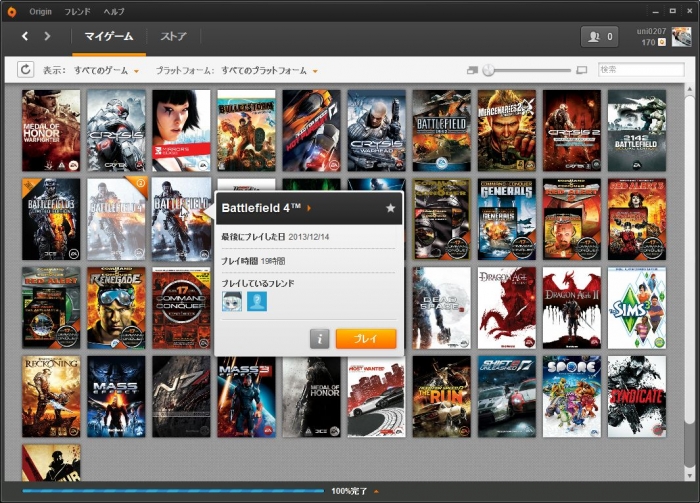Select the Dragon Age Origins cover
This screenshot has width=700, height=503.
tap(507, 308)
